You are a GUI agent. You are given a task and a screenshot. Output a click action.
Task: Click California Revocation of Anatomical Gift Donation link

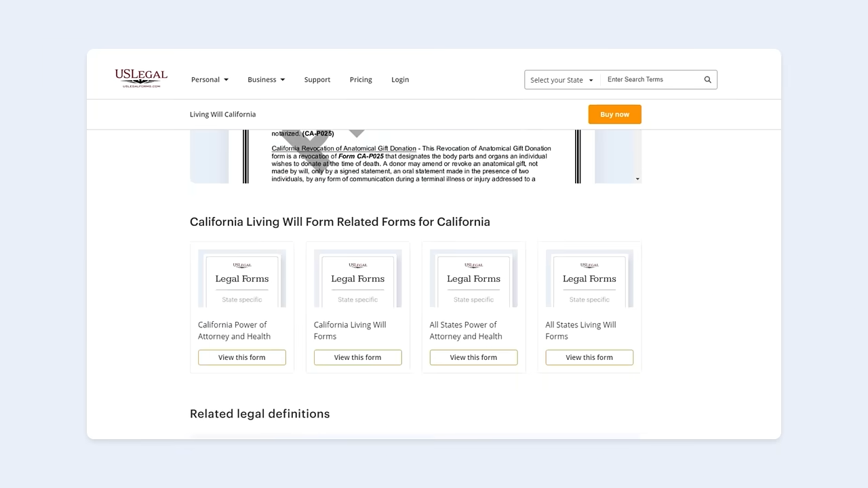[344, 148]
